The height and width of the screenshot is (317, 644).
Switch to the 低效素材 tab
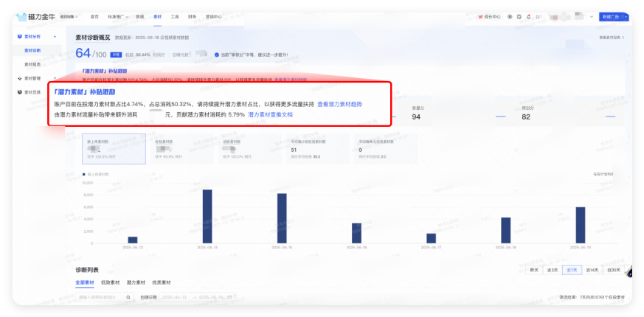pyautogui.click(x=111, y=282)
